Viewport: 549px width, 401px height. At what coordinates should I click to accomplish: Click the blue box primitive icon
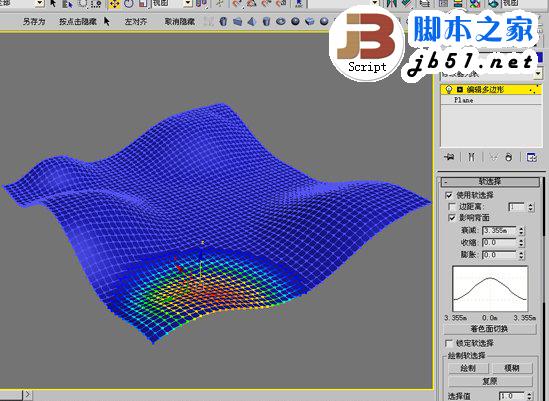pos(238,22)
